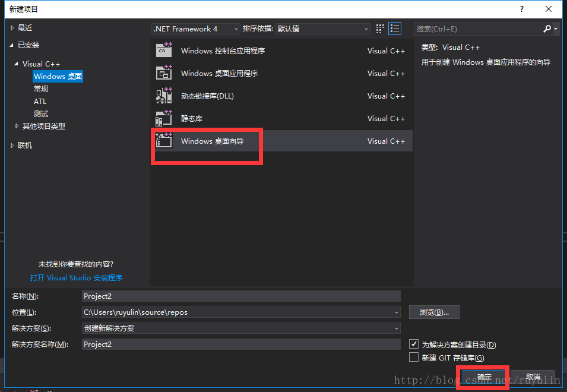Open the 位置 path dropdown
567x392 pixels.
(397, 312)
